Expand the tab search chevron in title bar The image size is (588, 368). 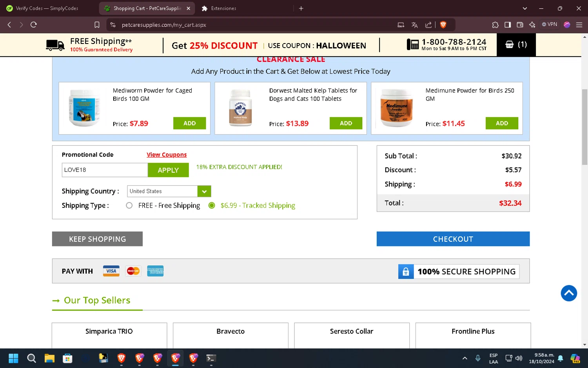pyautogui.click(x=525, y=8)
